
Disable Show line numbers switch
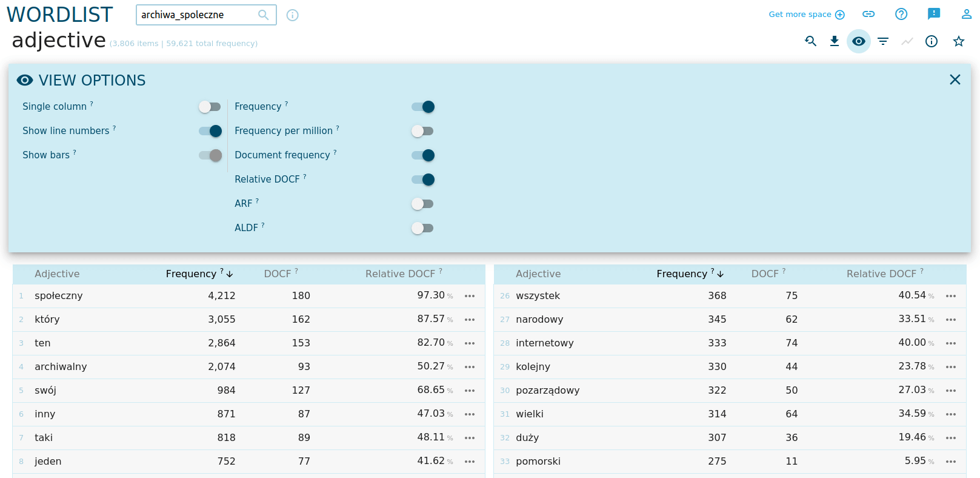tap(210, 131)
